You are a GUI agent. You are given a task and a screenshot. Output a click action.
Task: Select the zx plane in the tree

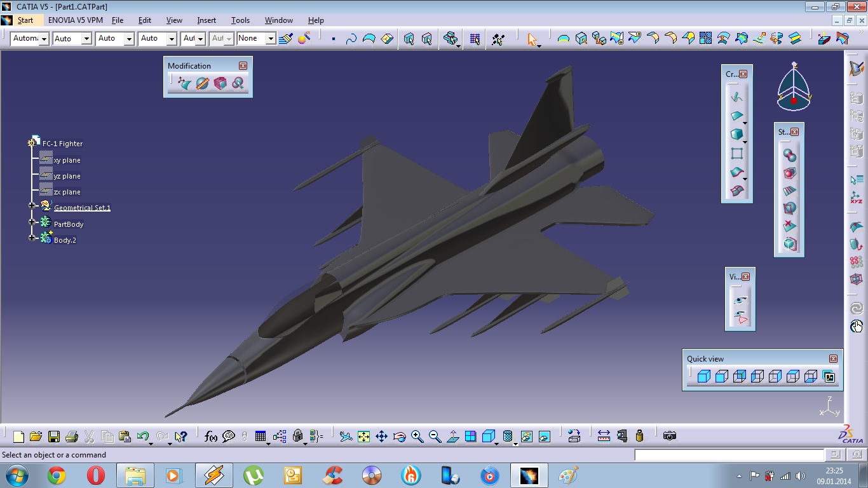click(x=67, y=192)
